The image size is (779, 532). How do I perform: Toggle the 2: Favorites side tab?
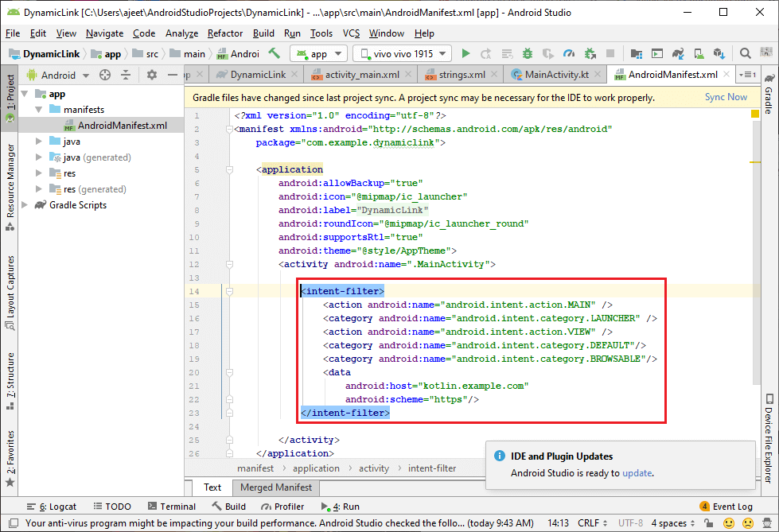[x=10, y=459]
